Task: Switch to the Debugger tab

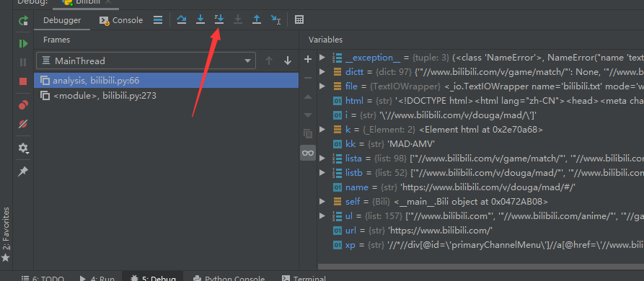Action: [62, 20]
